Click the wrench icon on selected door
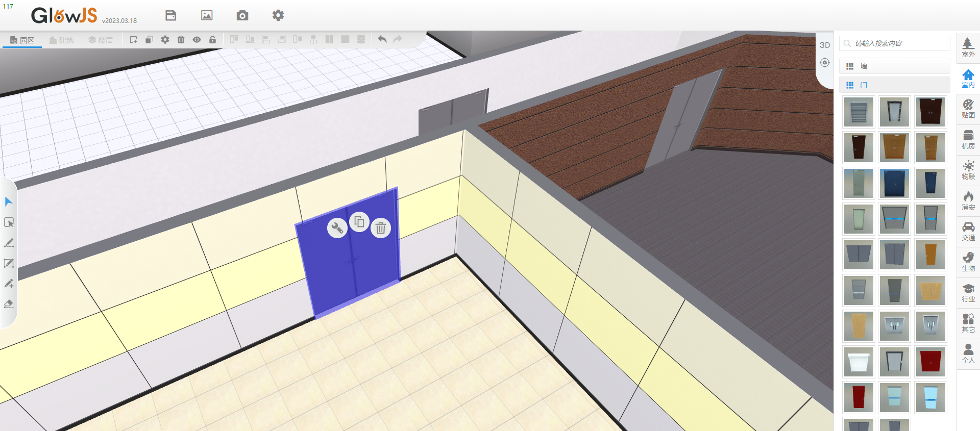The height and width of the screenshot is (431, 980). pos(337,227)
